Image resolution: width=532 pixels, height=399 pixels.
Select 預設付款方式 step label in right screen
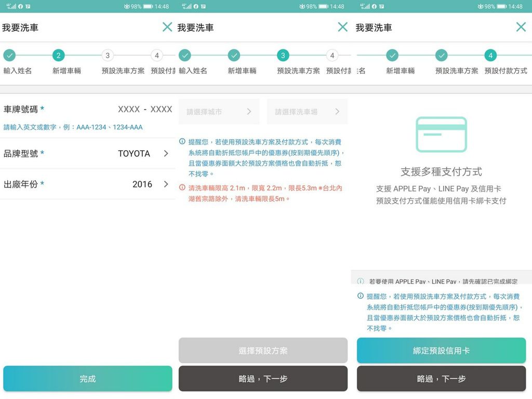506,71
